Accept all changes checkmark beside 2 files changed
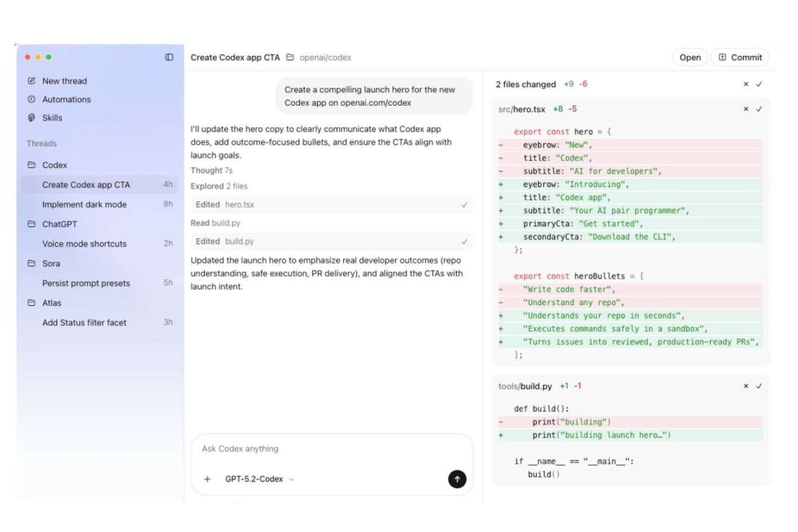 [759, 84]
